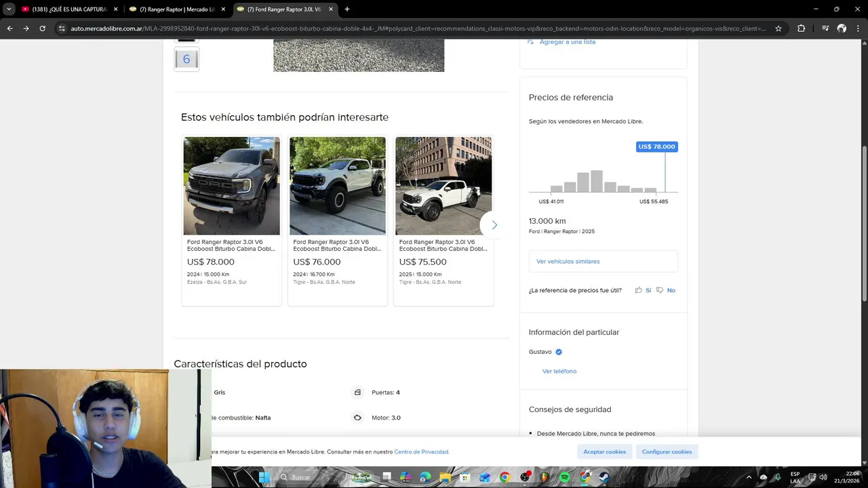The height and width of the screenshot is (488, 868).
Task: Open Microsoft Store from the taskbar
Action: (465, 477)
